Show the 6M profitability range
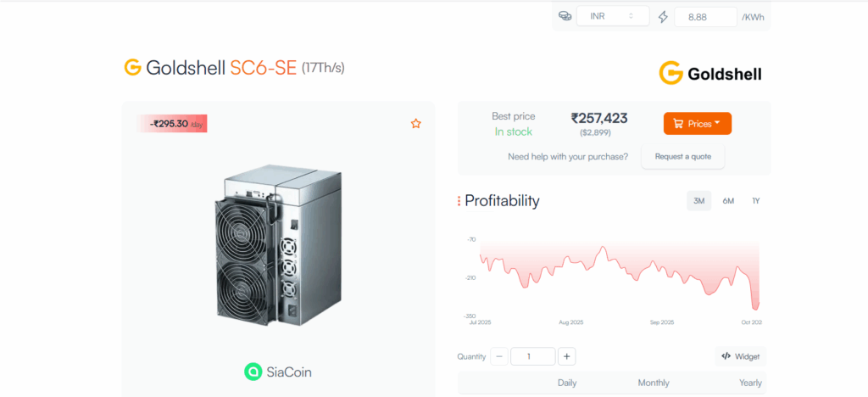 [728, 201]
